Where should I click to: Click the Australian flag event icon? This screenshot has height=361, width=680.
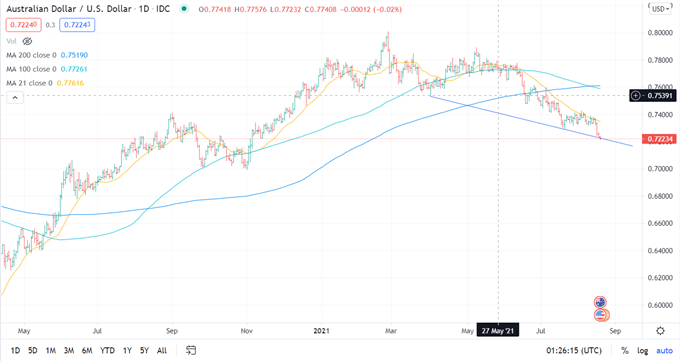(600, 302)
